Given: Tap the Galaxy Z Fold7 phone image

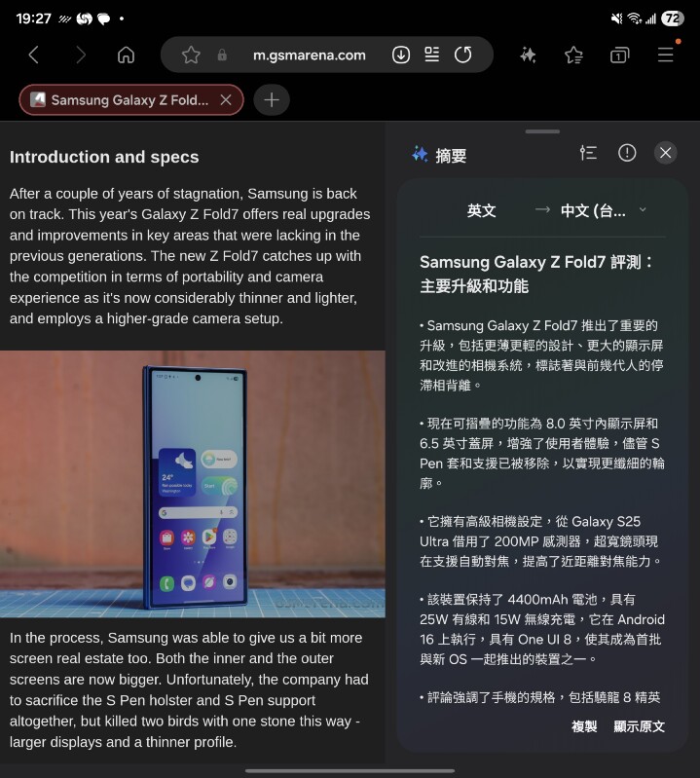Looking at the screenshot, I should [x=193, y=484].
